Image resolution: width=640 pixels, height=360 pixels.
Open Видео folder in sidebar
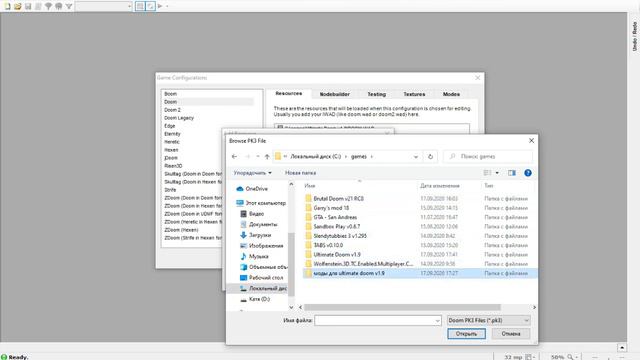click(x=252, y=214)
